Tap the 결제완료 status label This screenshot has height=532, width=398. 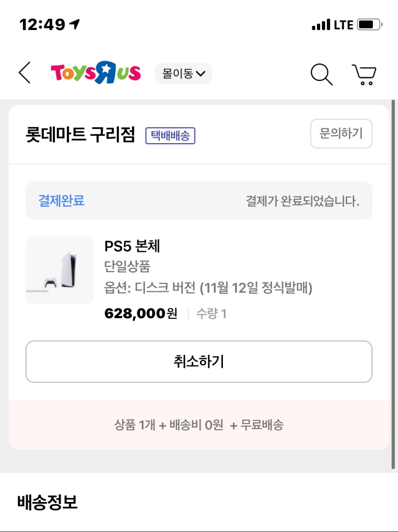[x=61, y=201]
